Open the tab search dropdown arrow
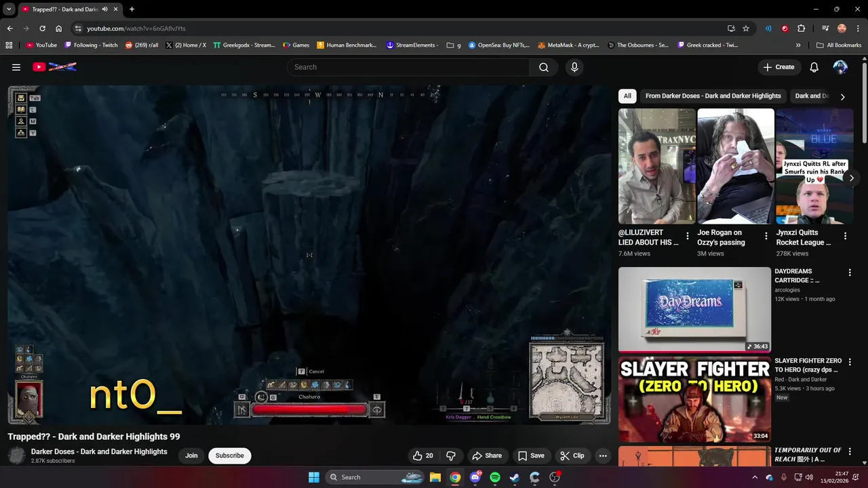The height and width of the screenshot is (488, 868). pyautogui.click(x=9, y=9)
